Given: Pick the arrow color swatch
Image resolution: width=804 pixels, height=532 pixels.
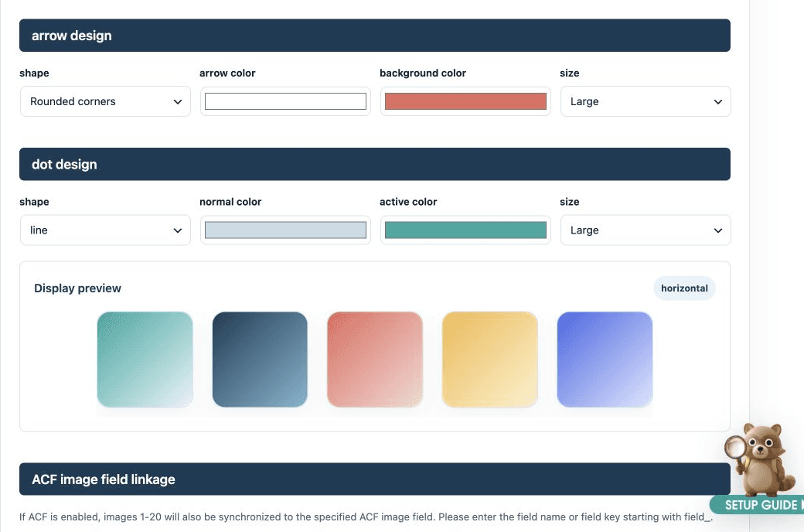Looking at the screenshot, I should tap(285, 101).
